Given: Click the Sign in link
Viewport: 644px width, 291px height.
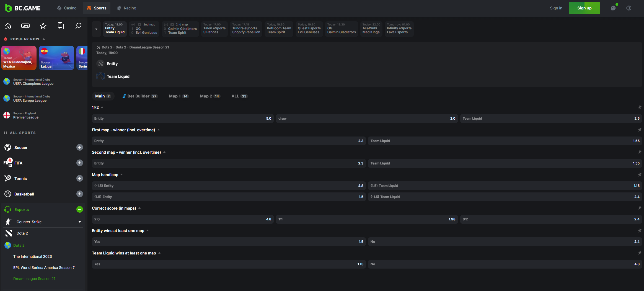Looking at the screenshot, I should tap(556, 8).
